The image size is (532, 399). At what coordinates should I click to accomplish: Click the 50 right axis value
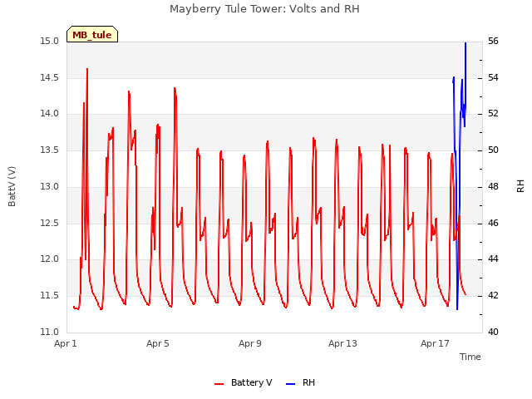tap(493, 150)
